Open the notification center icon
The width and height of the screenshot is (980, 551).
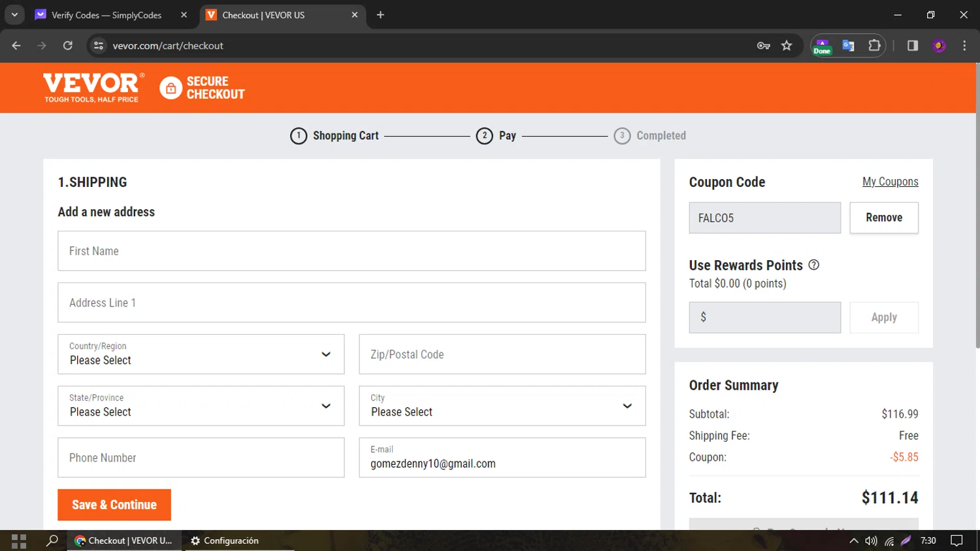click(x=957, y=541)
